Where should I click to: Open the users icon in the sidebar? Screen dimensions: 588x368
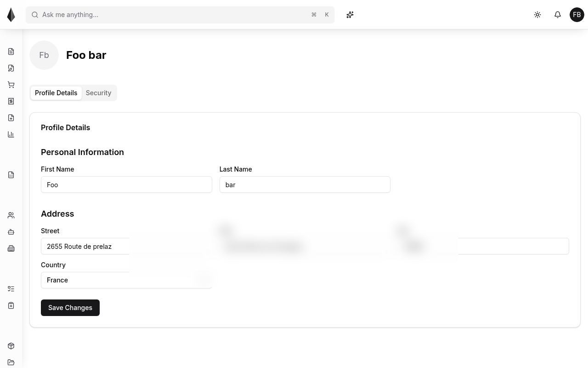coord(11,215)
